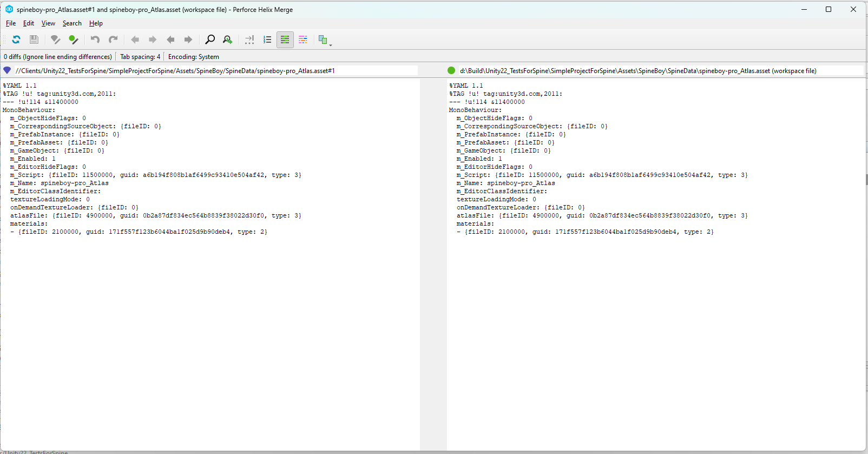The height and width of the screenshot is (454, 868).
Task: Click the second left arrow navigation icon
Action: (x=170, y=40)
